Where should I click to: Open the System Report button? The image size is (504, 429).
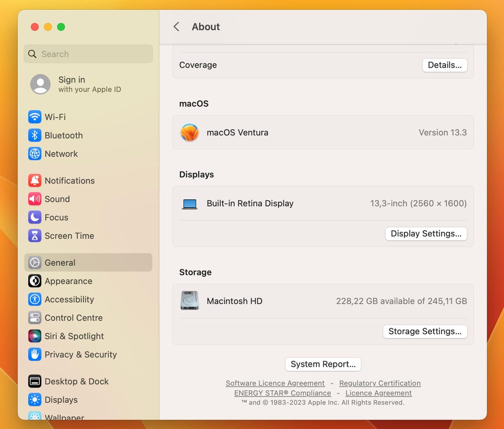click(323, 364)
